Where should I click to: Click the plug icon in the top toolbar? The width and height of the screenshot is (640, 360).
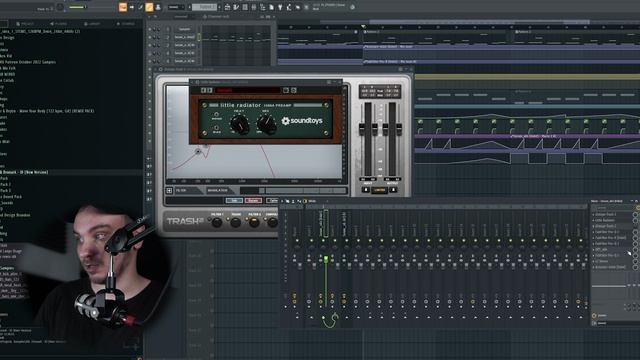click(280, 7)
